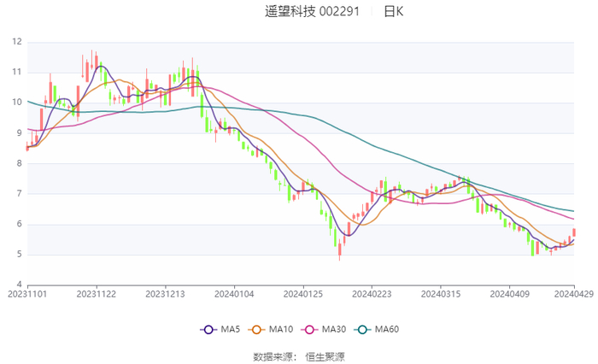Image resolution: width=598 pixels, height=364 pixels.
Task: Click the y-axis value 12
Action: coord(17,41)
